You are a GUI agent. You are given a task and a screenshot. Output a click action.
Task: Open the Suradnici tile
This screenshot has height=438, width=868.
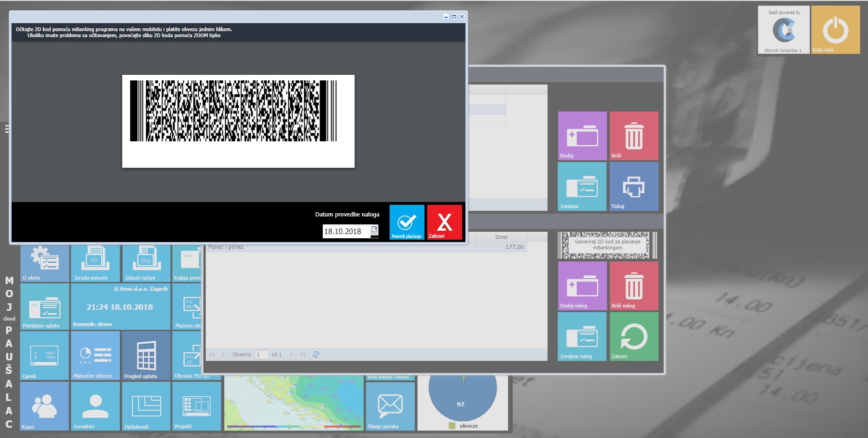click(x=95, y=406)
